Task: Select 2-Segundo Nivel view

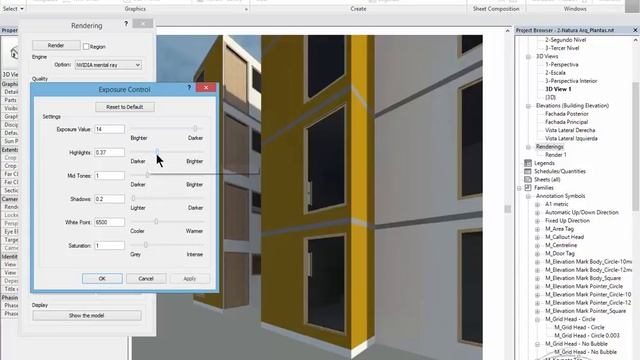Action: 565,40
